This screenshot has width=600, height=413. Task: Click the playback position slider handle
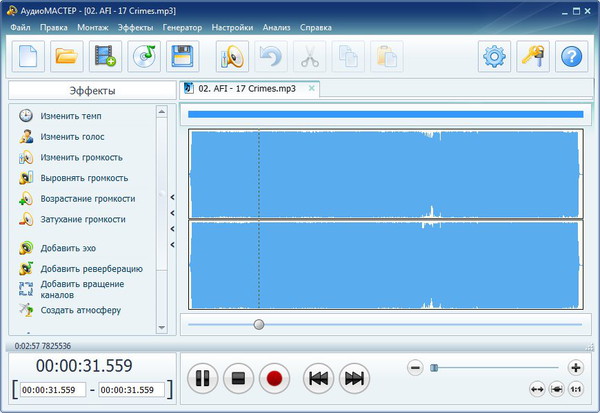coord(259,324)
